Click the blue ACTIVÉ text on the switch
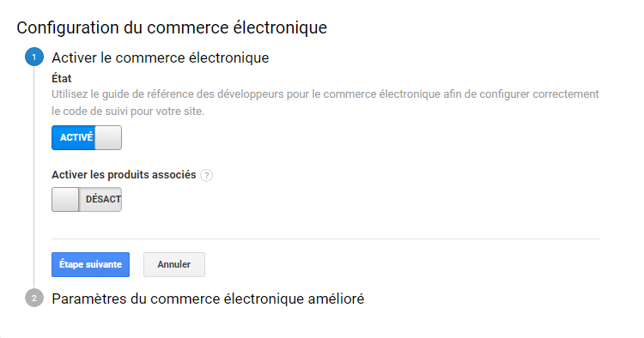The height and width of the screenshot is (338, 644). click(x=76, y=137)
